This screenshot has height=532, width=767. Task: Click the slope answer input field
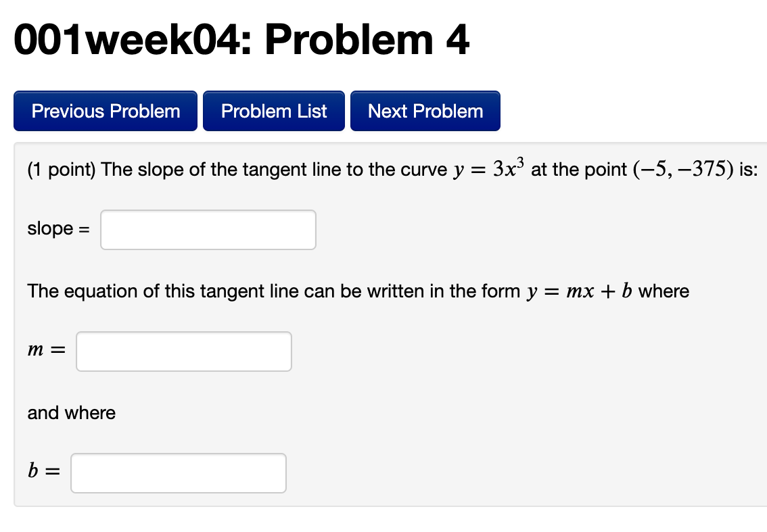(207, 230)
